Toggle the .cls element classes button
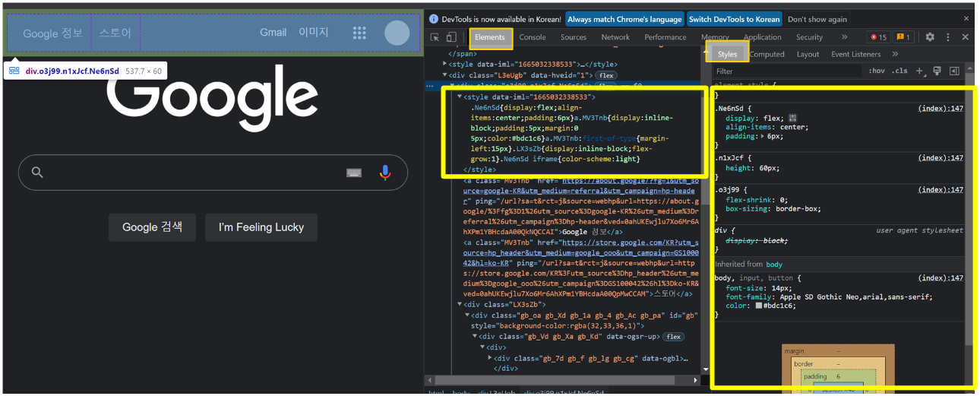 (899, 71)
